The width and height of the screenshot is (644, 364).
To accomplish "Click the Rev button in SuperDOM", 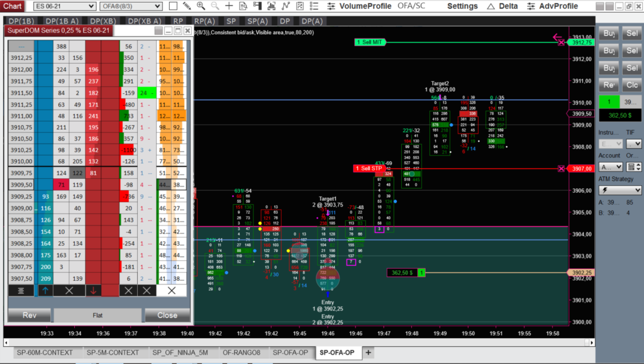I will [x=30, y=315].
